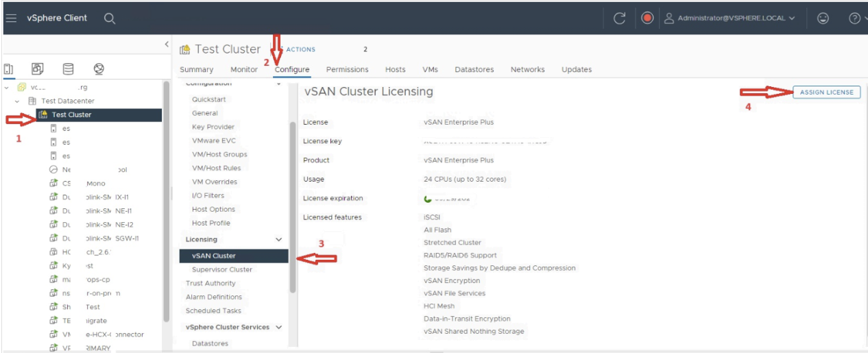Collapse the vSphere Cluster Services section

tap(278, 328)
